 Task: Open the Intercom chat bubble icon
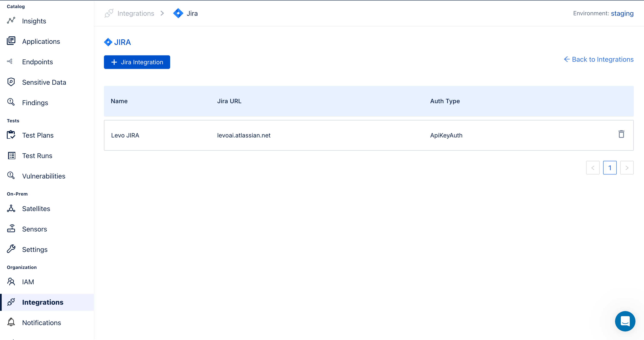click(x=625, y=321)
